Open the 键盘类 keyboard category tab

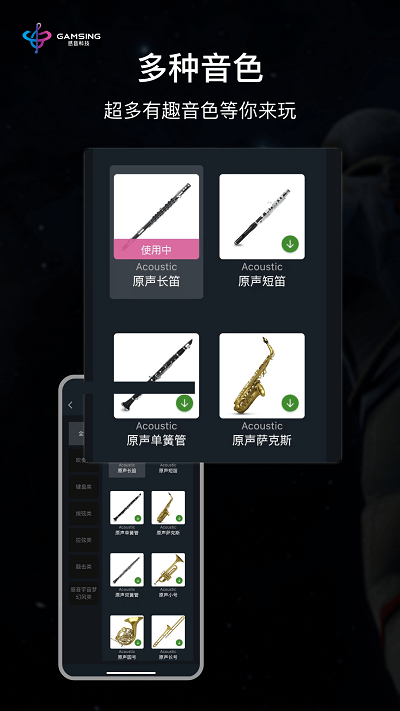click(83, 487)
